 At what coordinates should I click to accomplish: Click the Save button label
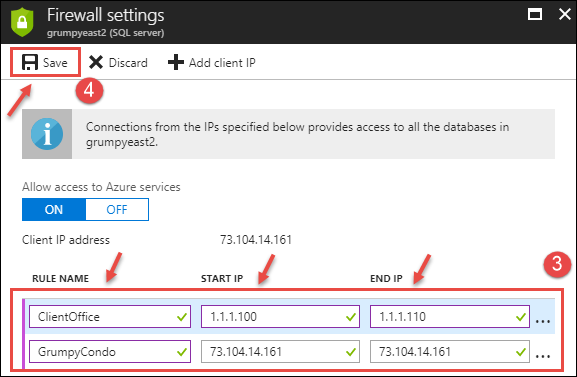point(55,63)
